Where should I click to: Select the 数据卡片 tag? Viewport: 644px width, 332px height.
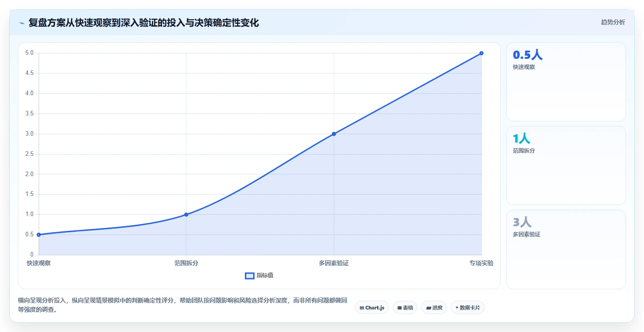[x=468, y=308]
